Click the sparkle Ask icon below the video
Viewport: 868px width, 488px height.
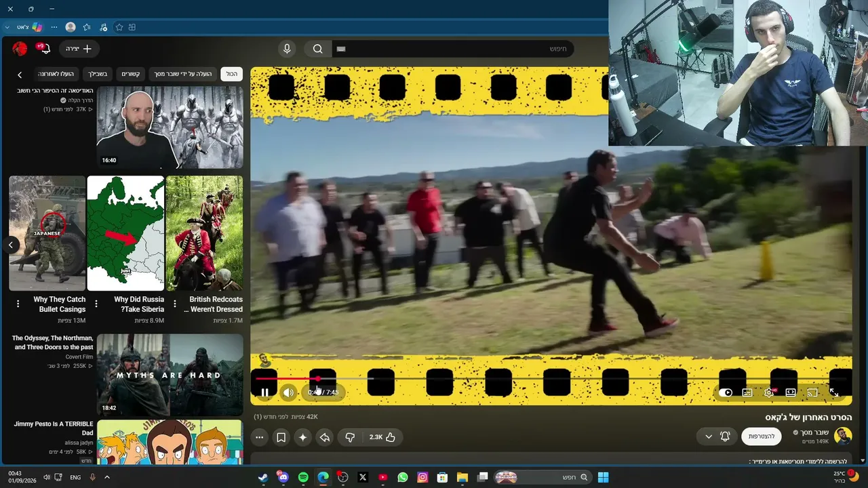pyautogui.click(x=302, y=437)
